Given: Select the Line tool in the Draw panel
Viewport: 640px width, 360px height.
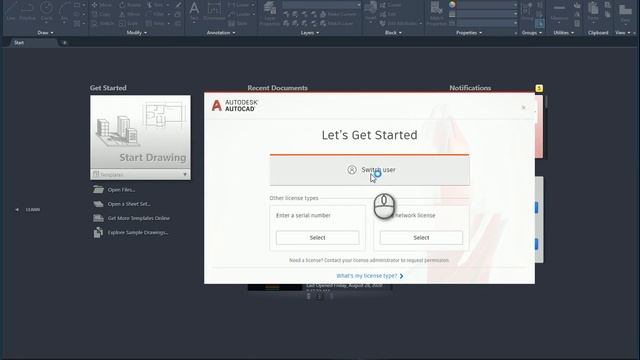Looking at the screenshot, I should 11,11.
